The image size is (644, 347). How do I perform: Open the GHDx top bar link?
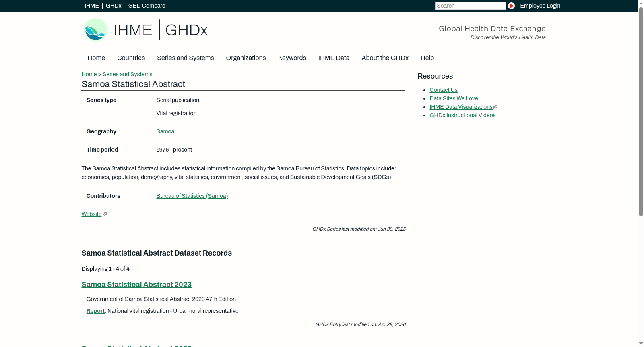coord(114,6)
